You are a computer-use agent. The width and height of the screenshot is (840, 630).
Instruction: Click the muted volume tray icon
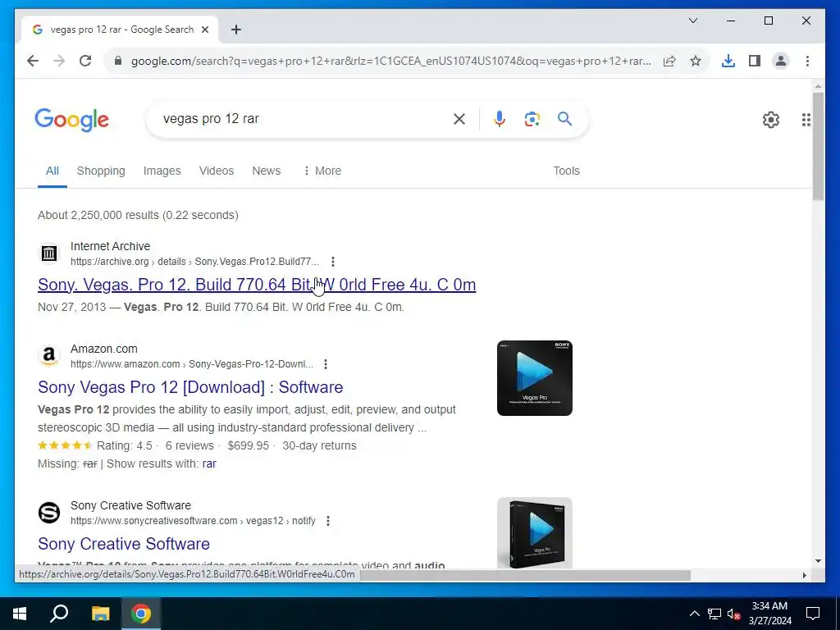(x=734, y=614)
